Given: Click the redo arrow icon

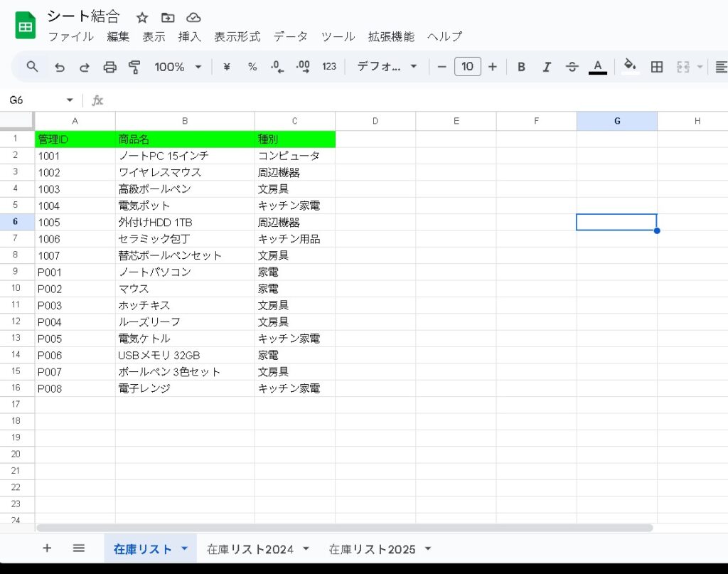Looking at the screenshot, I should pyautogui.click(x=85, y=67).
